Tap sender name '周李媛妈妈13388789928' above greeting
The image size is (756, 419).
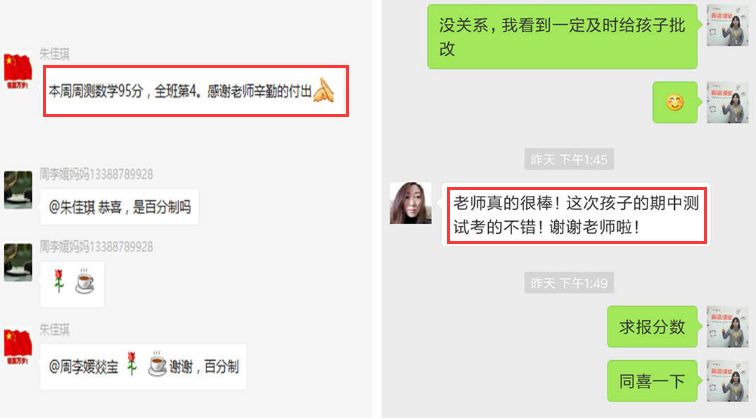click(96, 174)
